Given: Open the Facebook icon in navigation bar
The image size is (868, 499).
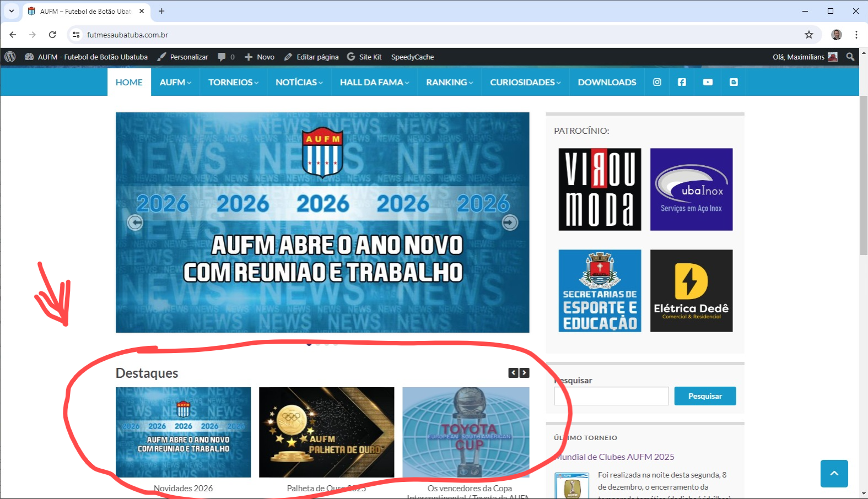Looking at the screenshot, I should click(682, 82).
